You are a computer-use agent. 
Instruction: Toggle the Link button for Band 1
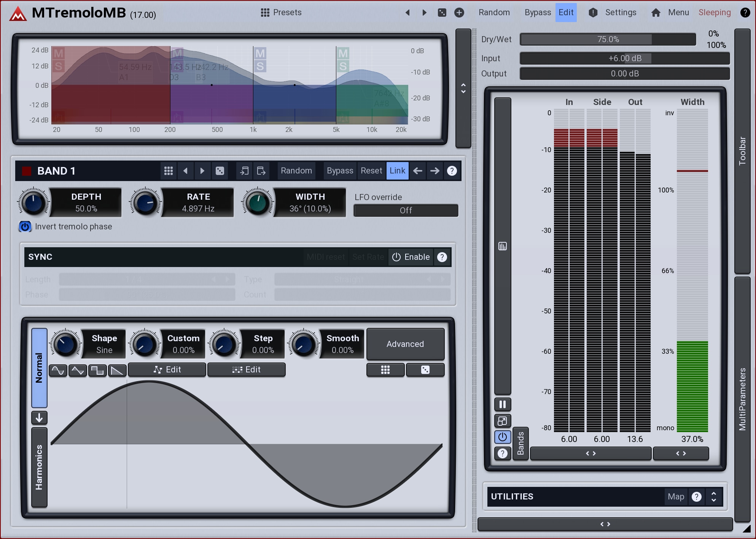(x=397, y=171)
